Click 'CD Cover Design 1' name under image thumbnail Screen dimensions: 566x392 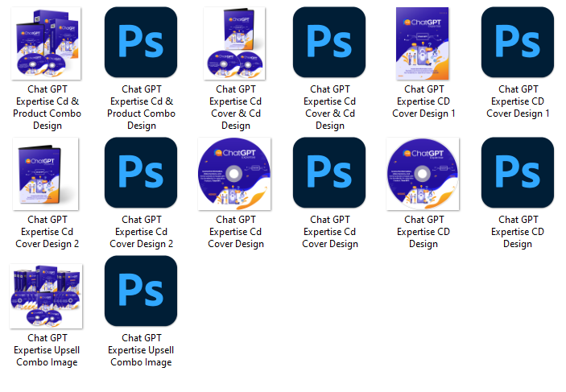[423, 101]
